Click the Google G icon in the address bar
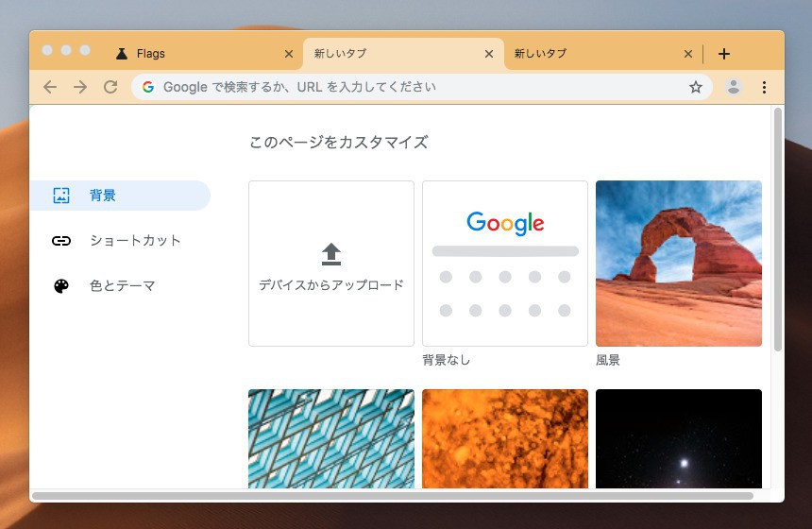This screenshot has width=812, height=529. tap(148, 87)
